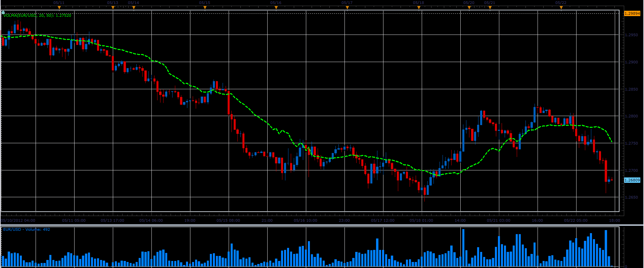Click the 21:00 time axis label
The width and height of the screenshot is (644, 268).
[x=267, y=220]
